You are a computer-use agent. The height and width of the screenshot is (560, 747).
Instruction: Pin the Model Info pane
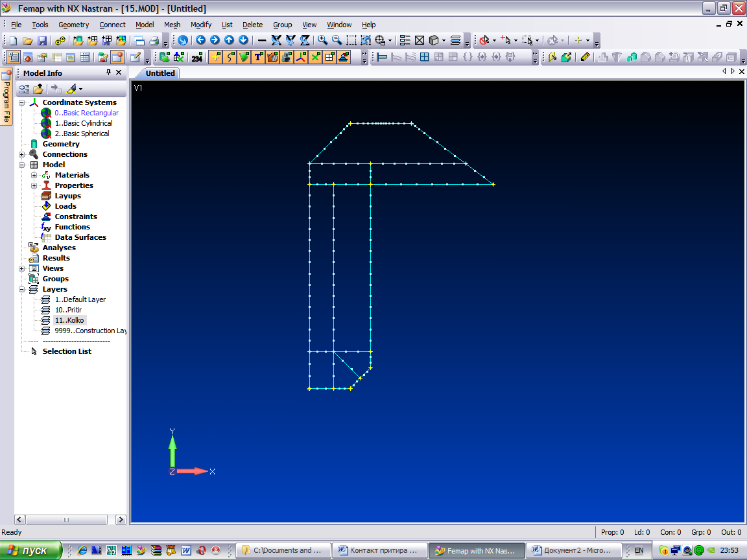109,73
